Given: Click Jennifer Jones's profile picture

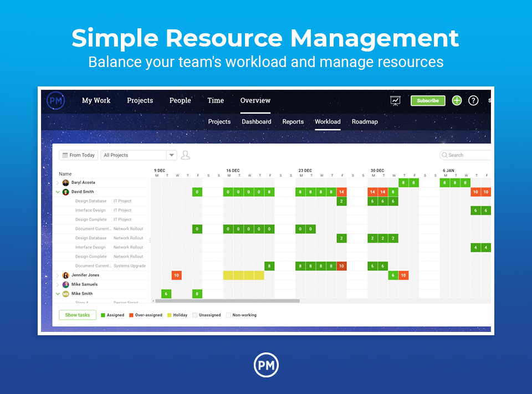Looking at the screenshot, I should [66, 275].
